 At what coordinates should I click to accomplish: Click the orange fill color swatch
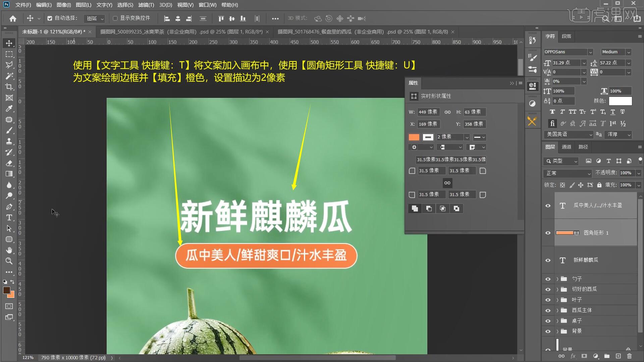tap(414, 137)
